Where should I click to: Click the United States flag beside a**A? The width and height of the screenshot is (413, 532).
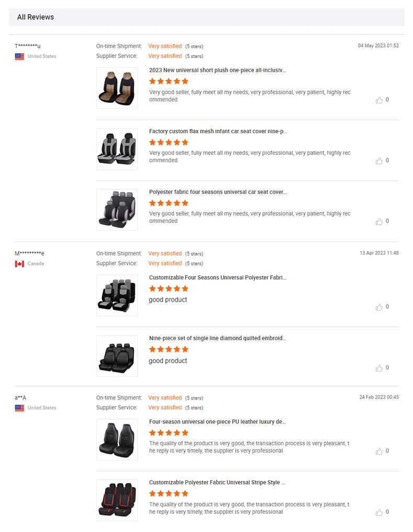(19, 408)
